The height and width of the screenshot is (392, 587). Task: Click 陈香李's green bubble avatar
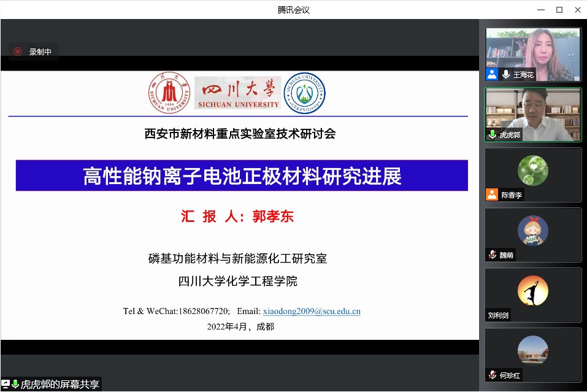point(532,170)
